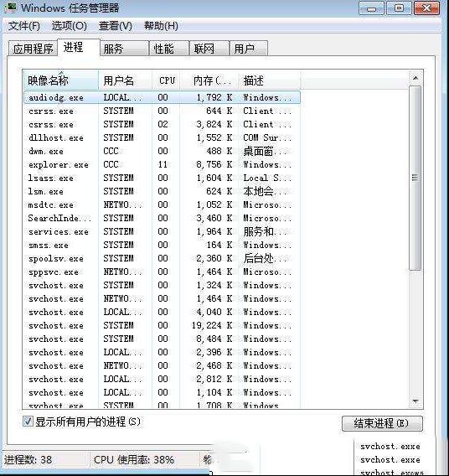
Task: Select the smss.exe process
Action: [162, 245]
